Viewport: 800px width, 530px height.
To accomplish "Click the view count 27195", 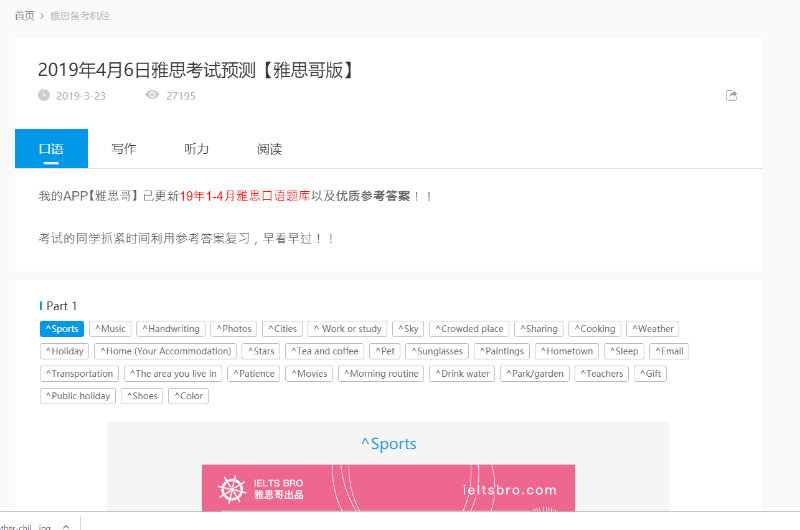I will 181,96.
